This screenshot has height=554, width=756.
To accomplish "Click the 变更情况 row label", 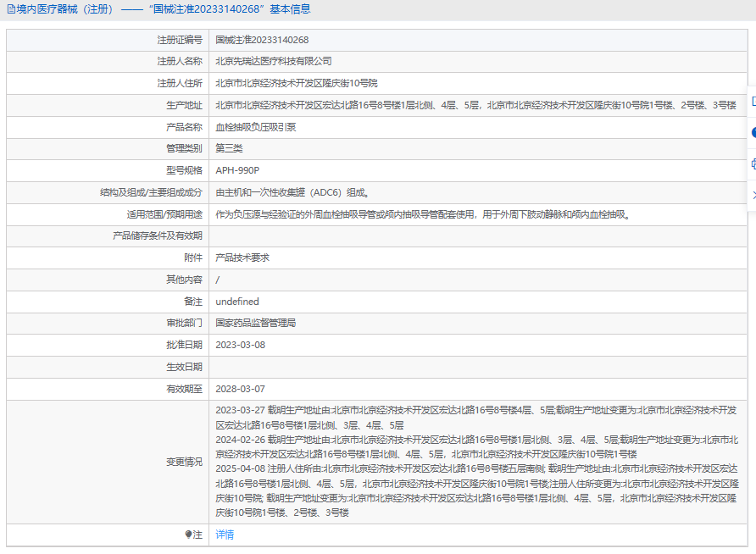I will [x=184, y=462].
